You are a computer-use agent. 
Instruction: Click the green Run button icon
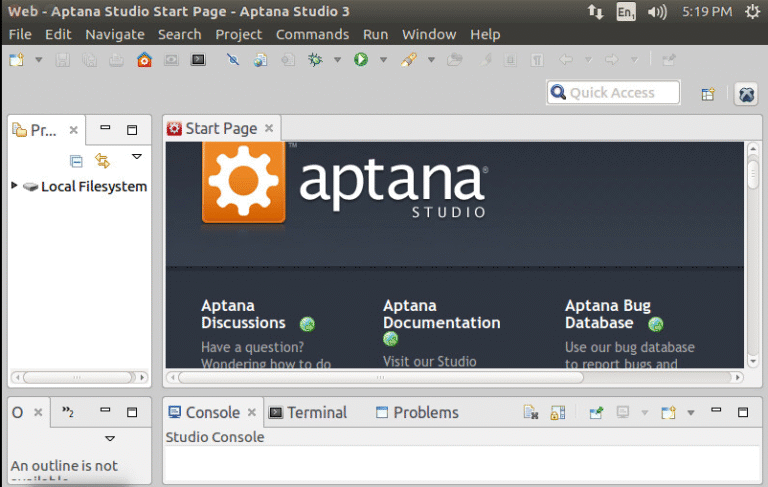pyautogui.click(x=360, y=60)
